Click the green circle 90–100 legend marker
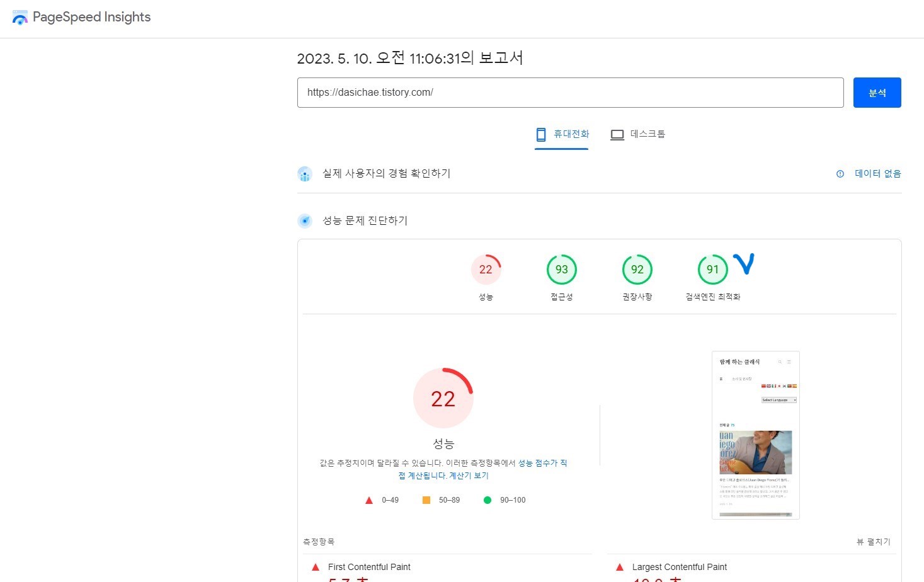The image size is (924, 582). click(487, 499)
